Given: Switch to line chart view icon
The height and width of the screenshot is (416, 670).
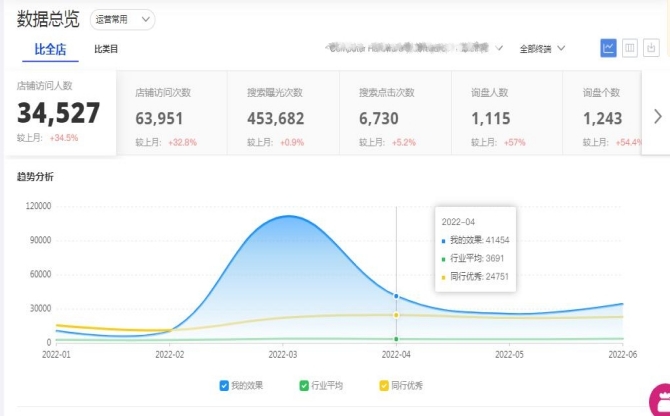Looking at the screenshot, I should (608, 48).
